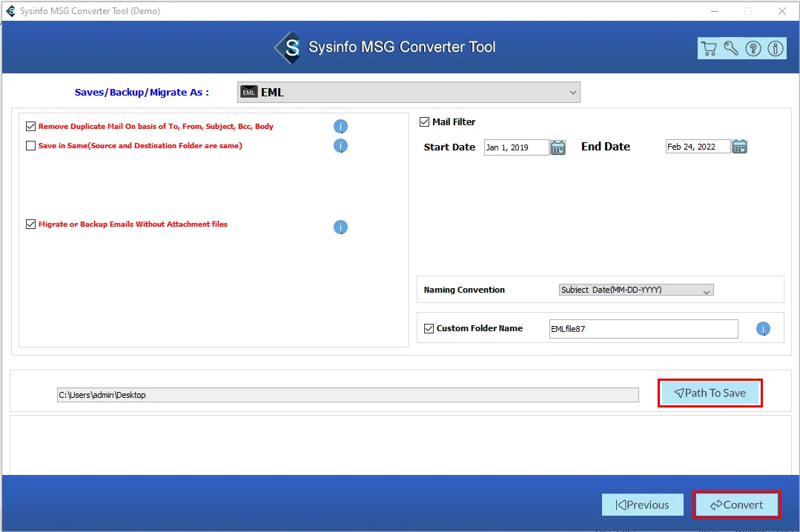
Task: Click info icon beside Migrate Without Attachment
Action: coord(340,227)
